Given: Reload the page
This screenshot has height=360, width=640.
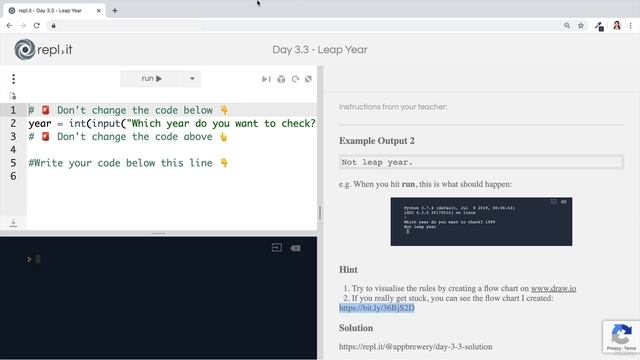Looking at the screenshot, I should coord(37,26).
